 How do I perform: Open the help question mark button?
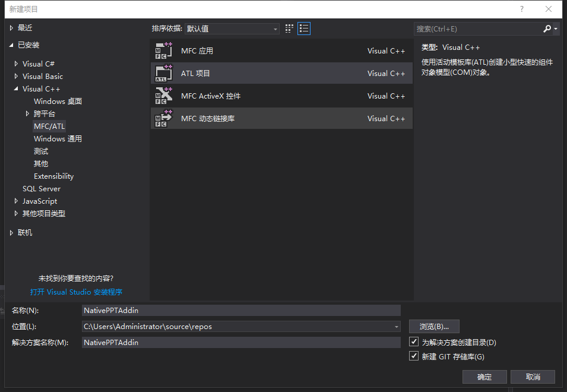[x=521, y=9]
